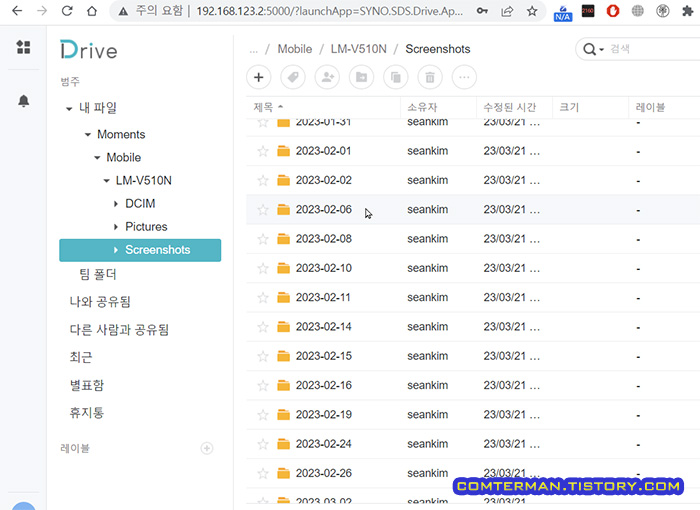Expand the breadcrumb ellipsis

pos(254,50)
